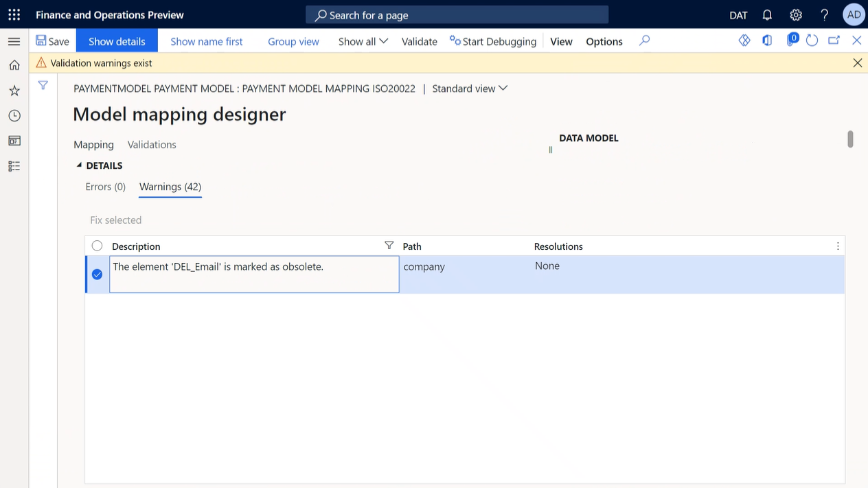The image size is (868, 488).
Task: Click inside the Search for a page field
Action: point(457,14)
